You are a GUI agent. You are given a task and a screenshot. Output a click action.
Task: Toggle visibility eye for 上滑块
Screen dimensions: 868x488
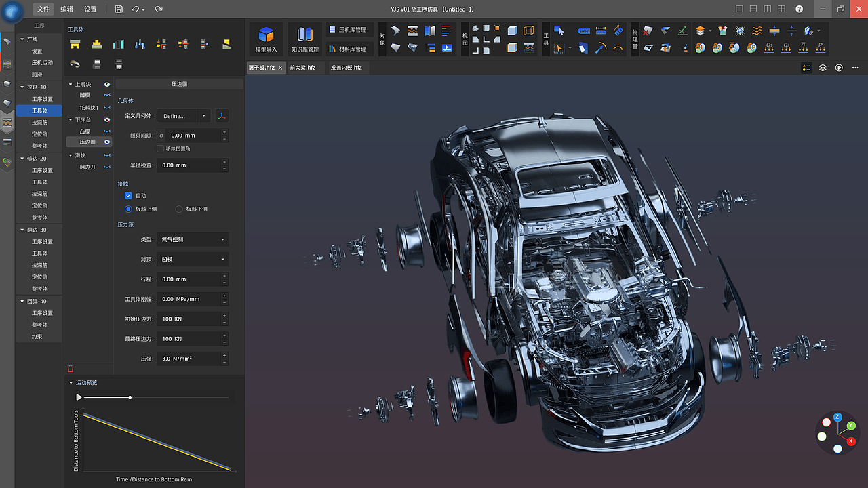pos(107,85)
